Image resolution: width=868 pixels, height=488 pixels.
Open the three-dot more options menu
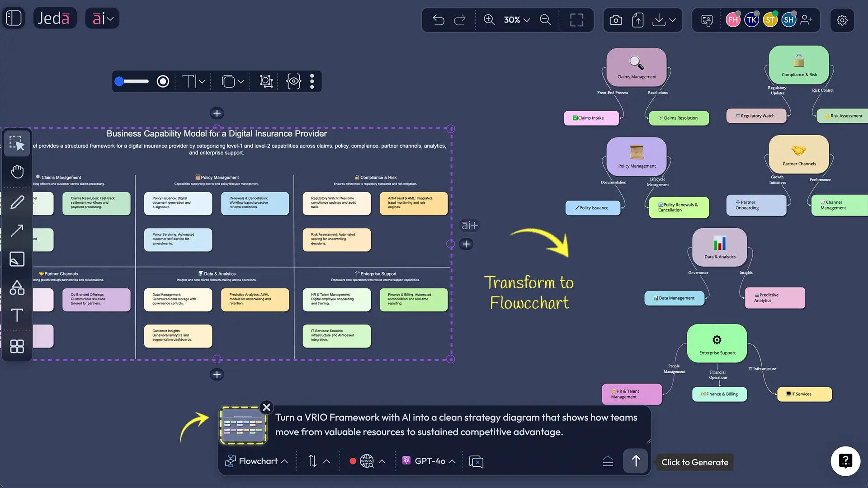coord(312,81)
